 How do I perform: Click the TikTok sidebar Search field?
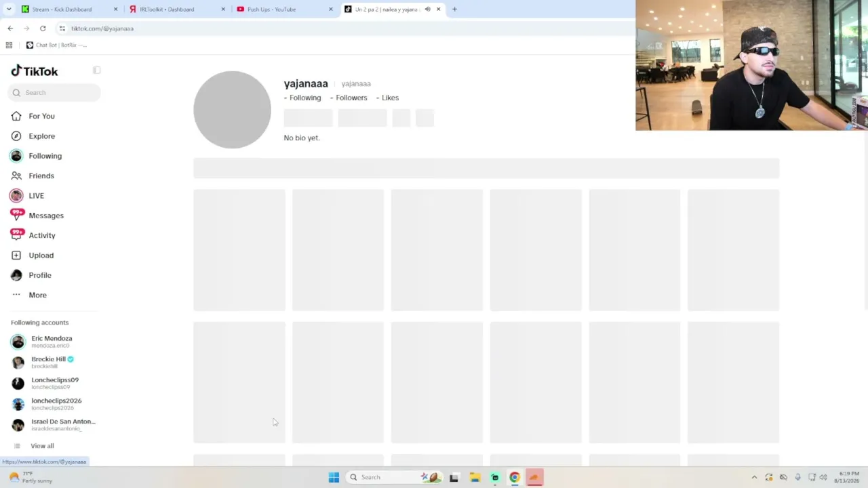coord(55,93)
